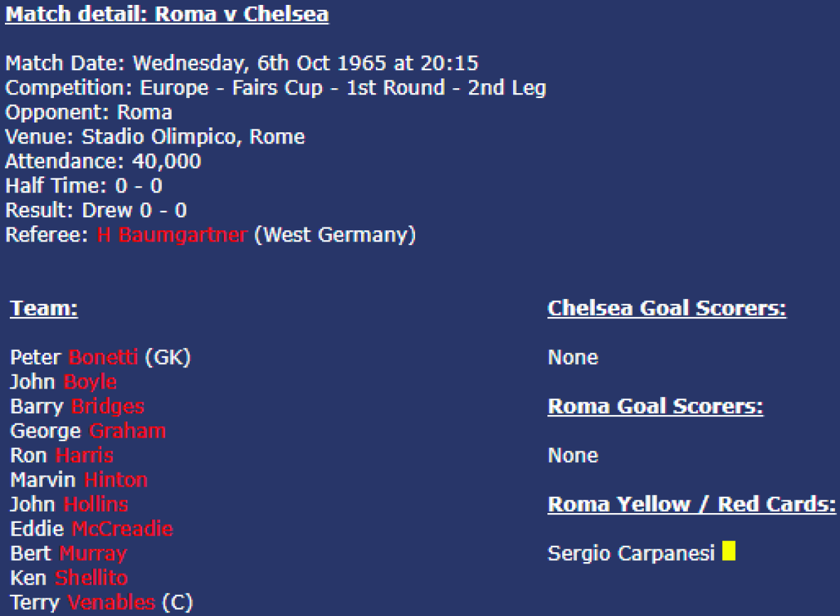Open George Graham's profile link

tap(127, 431)
